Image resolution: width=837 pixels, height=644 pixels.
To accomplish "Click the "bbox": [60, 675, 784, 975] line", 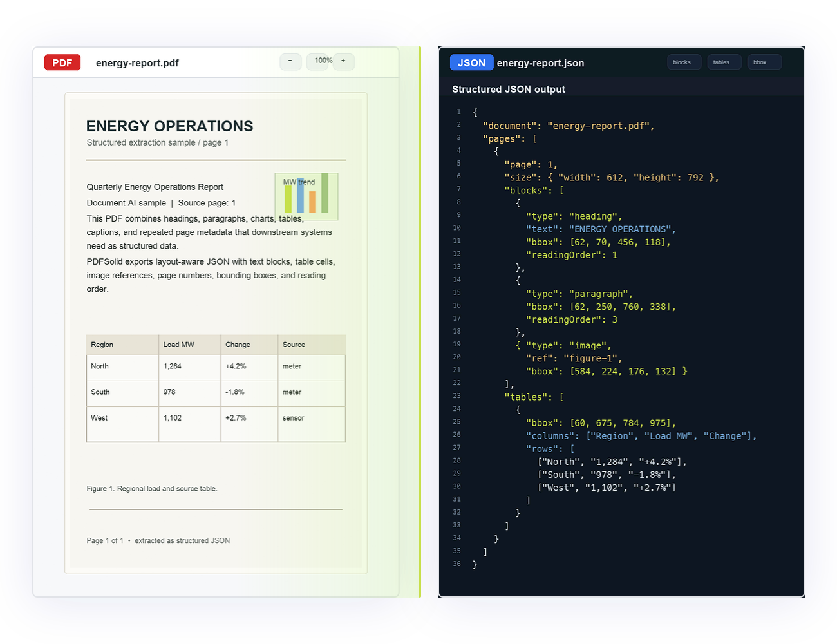I will 601,423.
